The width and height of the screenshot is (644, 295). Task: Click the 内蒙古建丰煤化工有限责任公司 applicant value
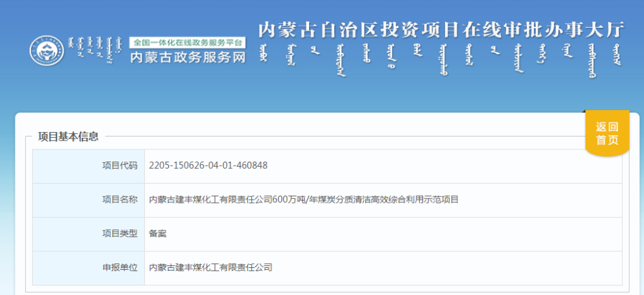point(211,267)
